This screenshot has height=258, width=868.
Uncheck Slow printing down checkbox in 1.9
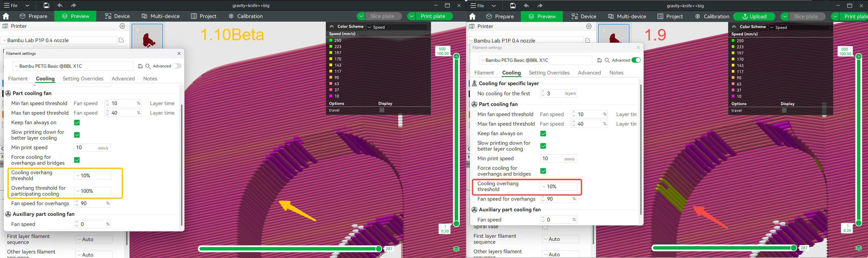(x=543, y=146)
